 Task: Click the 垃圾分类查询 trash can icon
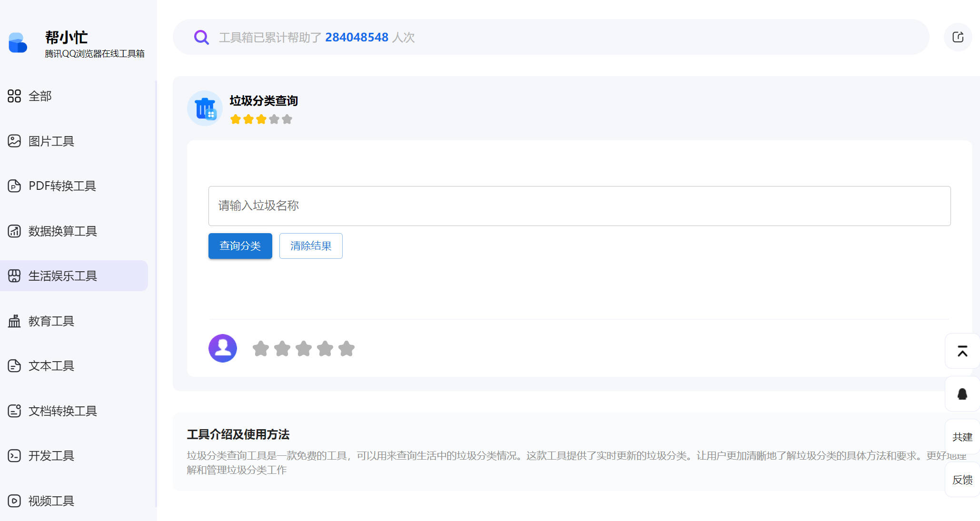[205, 108]
